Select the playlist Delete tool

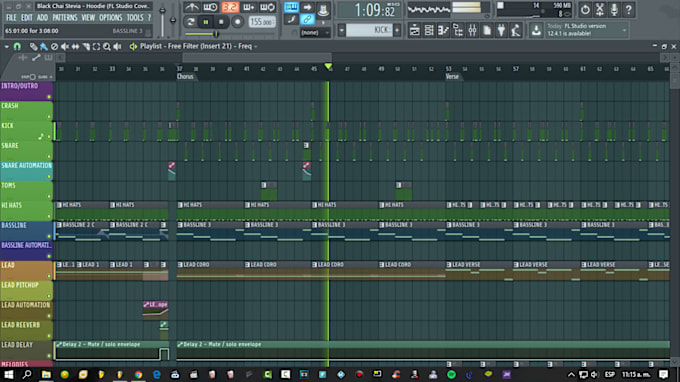(54, 46)
